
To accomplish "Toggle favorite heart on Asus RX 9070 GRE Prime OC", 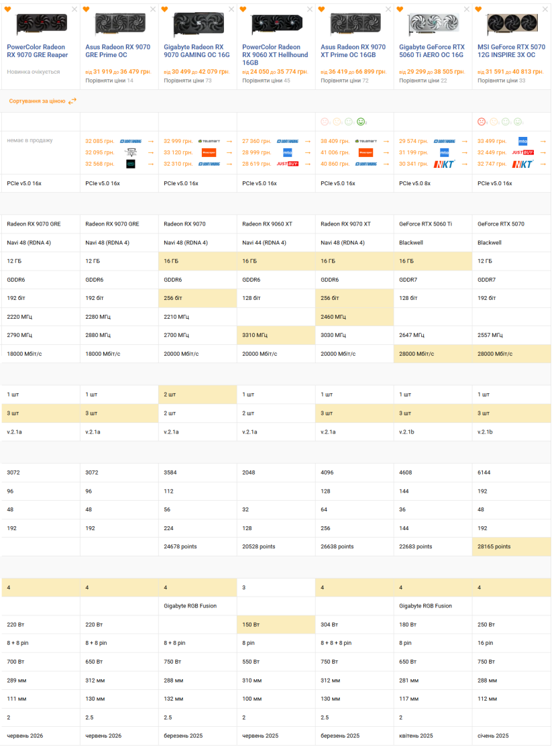I will [x=86, y=9].
